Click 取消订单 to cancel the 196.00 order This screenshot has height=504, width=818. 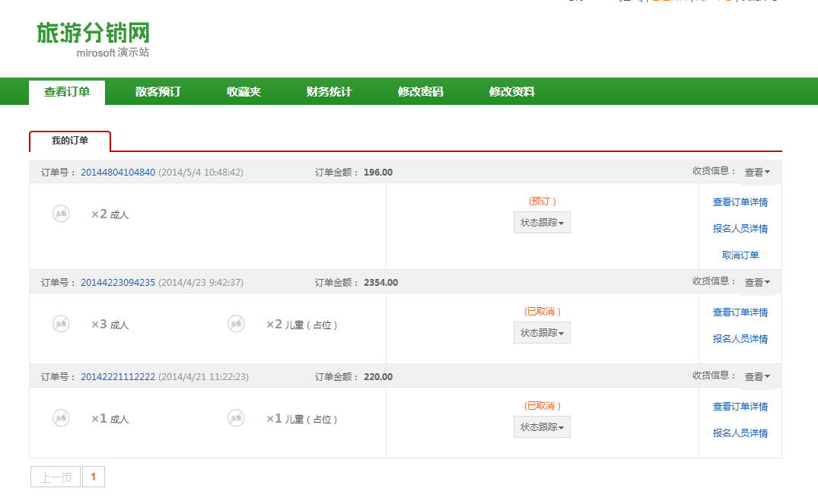tap(740, 255)
